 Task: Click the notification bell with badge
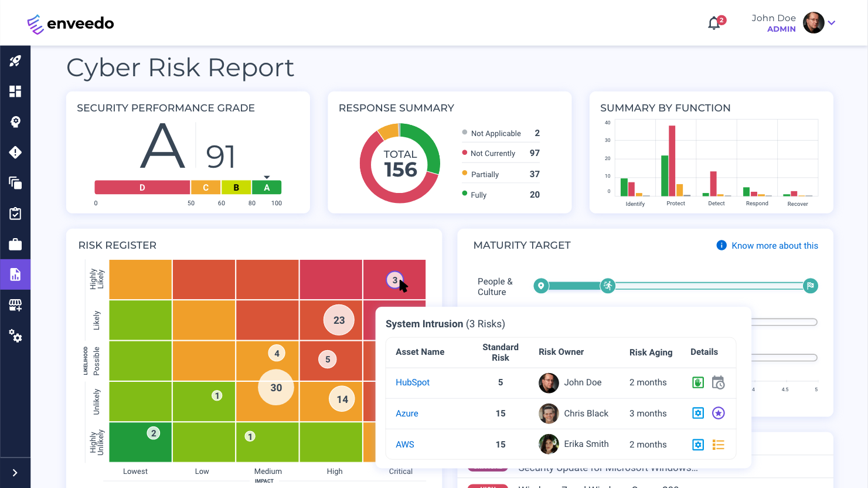tap(714, 23)
